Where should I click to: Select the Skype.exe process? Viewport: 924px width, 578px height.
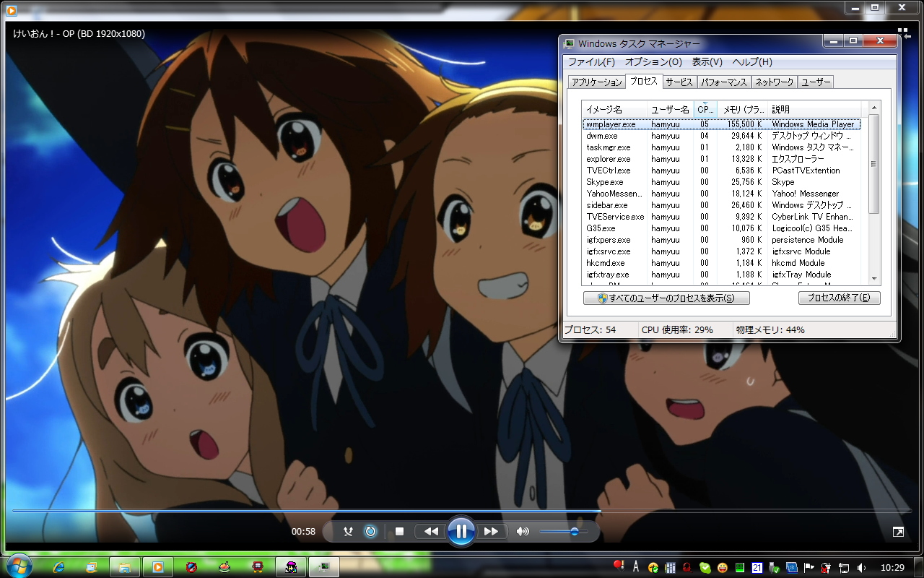pyautogui.click(x=722, y=182)
